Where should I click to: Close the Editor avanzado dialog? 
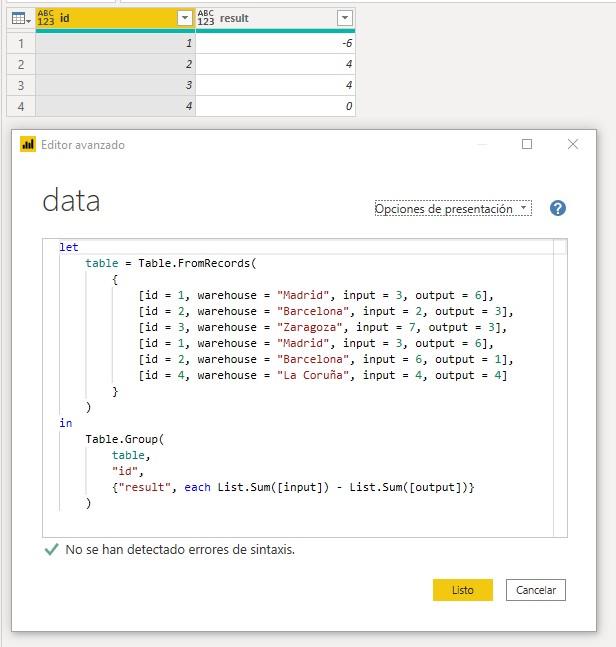[x=573, y=145]
